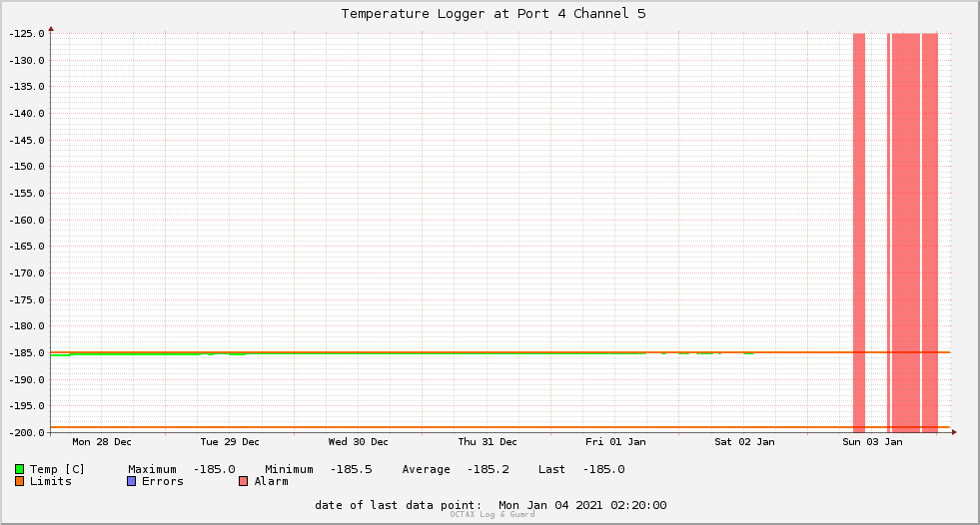Click the -125.0 y-axis label
Image resolution: width=980 pixels, height=525 pixels.
27,34
